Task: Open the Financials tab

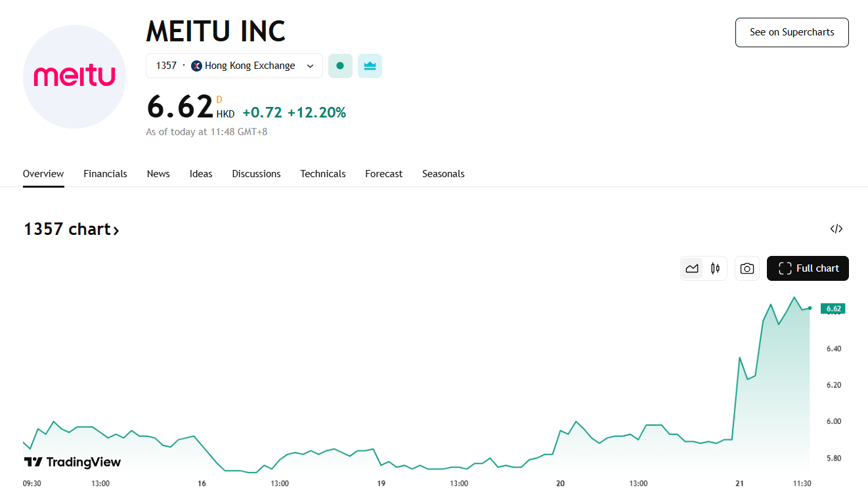Action: 105,174
